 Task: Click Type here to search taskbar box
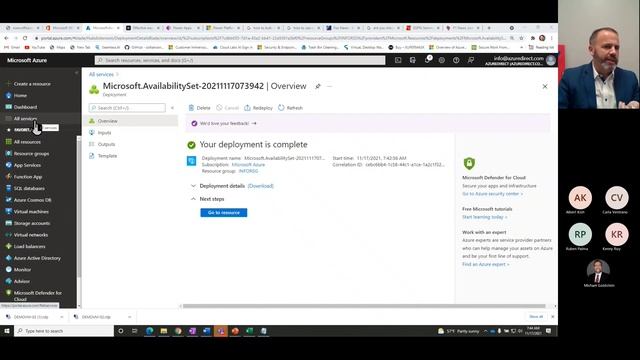click(64, 331)
